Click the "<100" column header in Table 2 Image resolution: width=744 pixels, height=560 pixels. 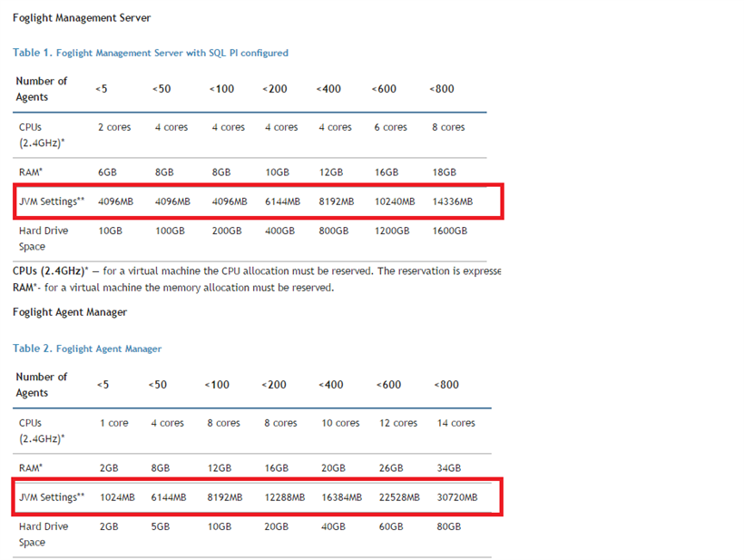pos(217,385)
